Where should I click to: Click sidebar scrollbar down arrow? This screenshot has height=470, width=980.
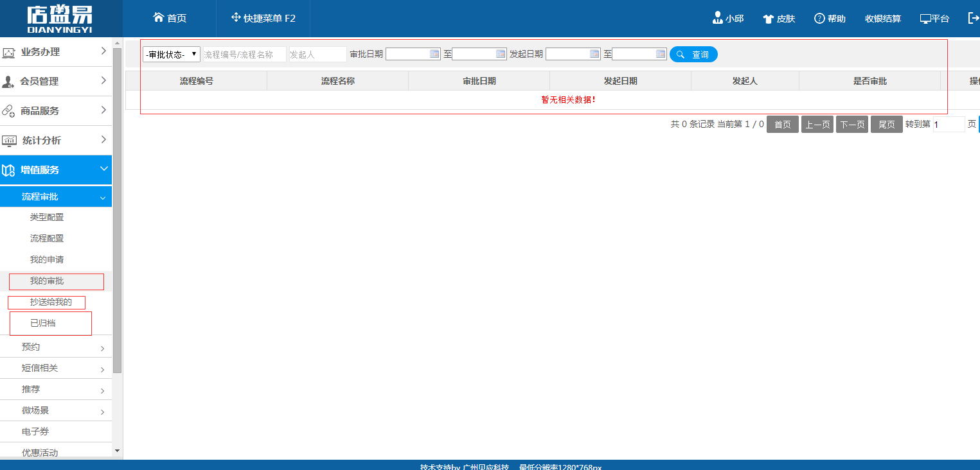(117, 451)
